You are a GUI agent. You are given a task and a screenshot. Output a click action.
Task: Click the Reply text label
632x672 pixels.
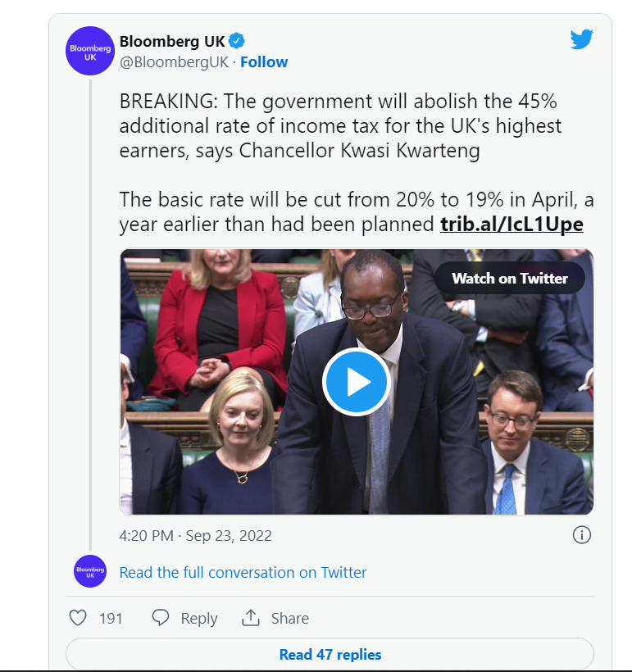(199, 619)
